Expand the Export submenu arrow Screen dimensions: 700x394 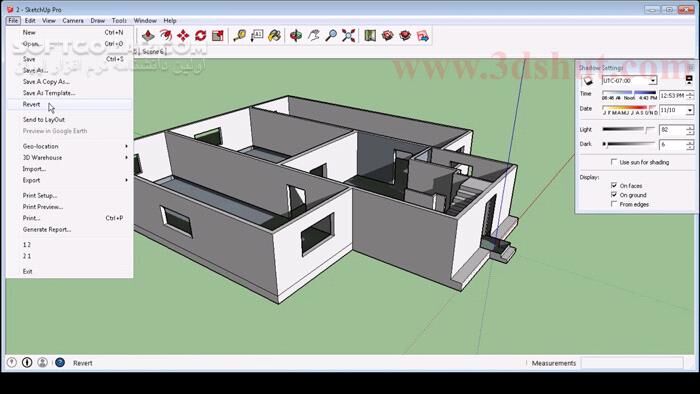click(126, 180)
